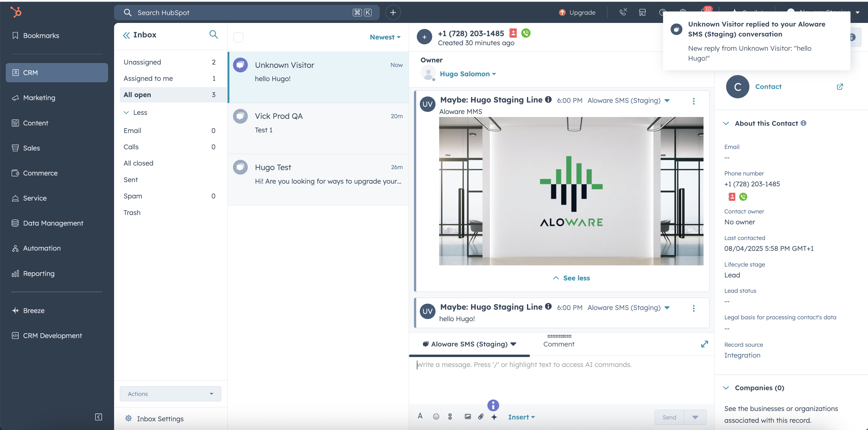Viewport: 868px width, 430px height.
Task: Click the disabled Send button
Action: (x=669, y=418)
